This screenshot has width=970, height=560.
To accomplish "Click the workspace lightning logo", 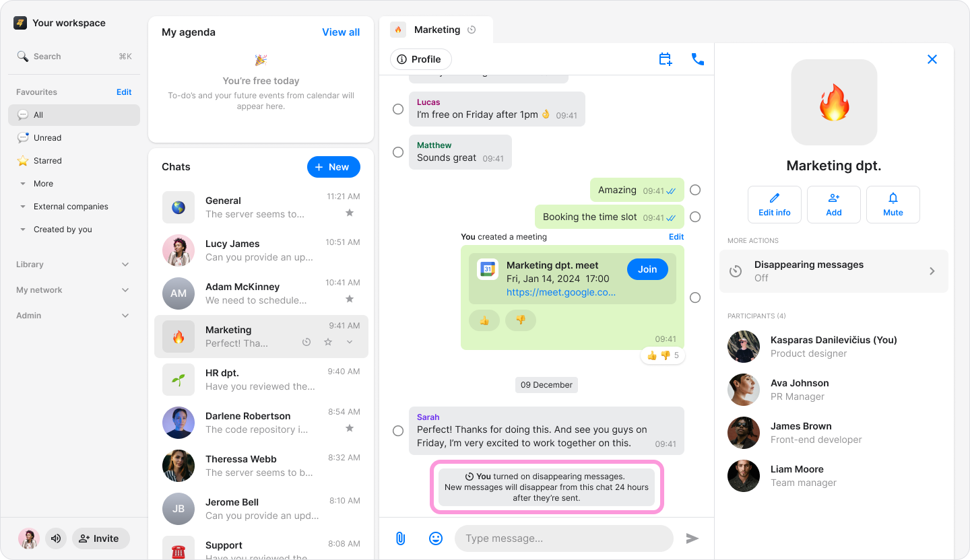I will click(x=20, y=23).
